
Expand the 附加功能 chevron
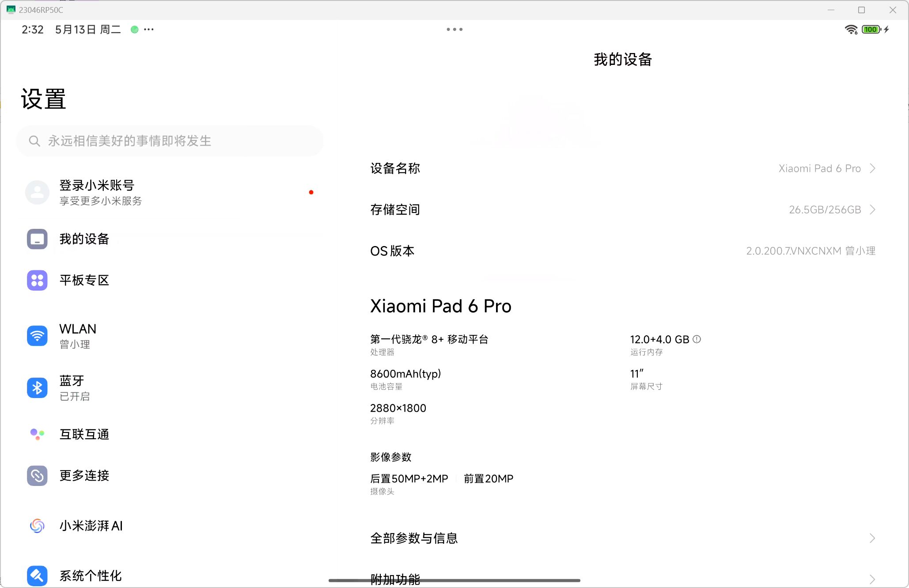(x=872, y=579)
